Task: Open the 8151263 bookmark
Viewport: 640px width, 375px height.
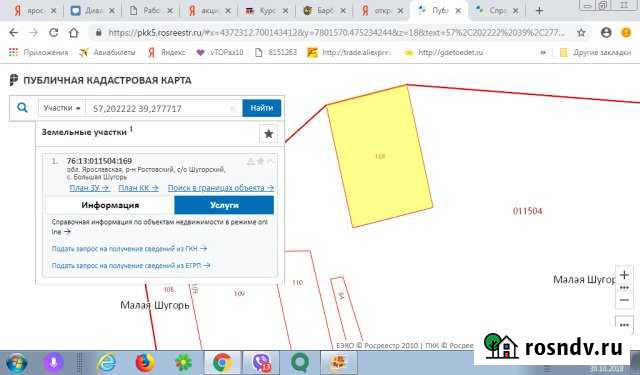Action: [x=276, y=52]
